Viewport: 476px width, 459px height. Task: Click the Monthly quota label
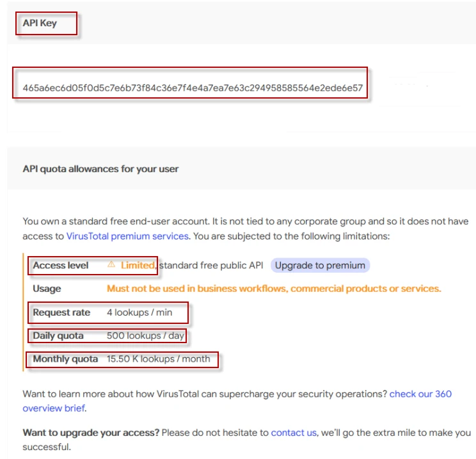click(x=65, y=358)
